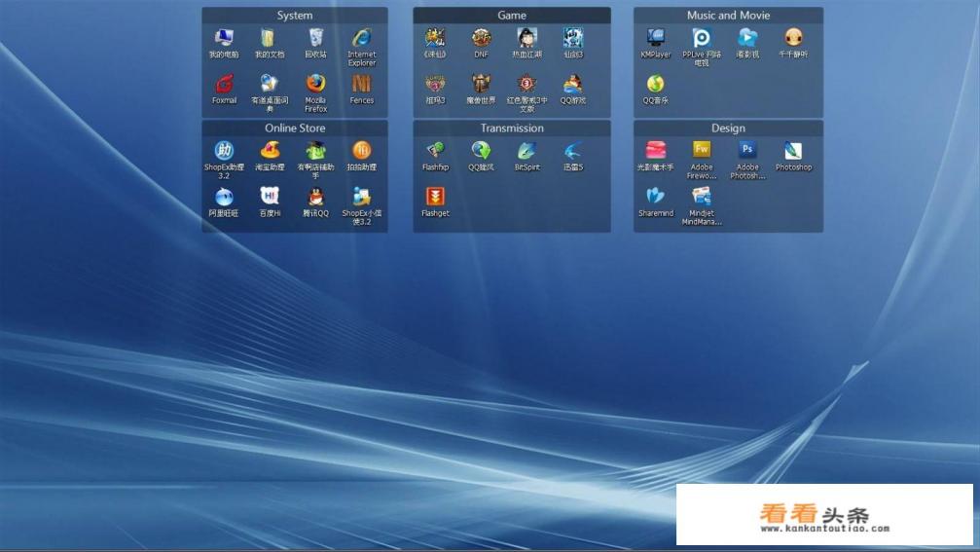Viewport: 980px width, 552px height.
Task: Open the Mozilla Firefox desktop shortcut
Action: [315, 85]
